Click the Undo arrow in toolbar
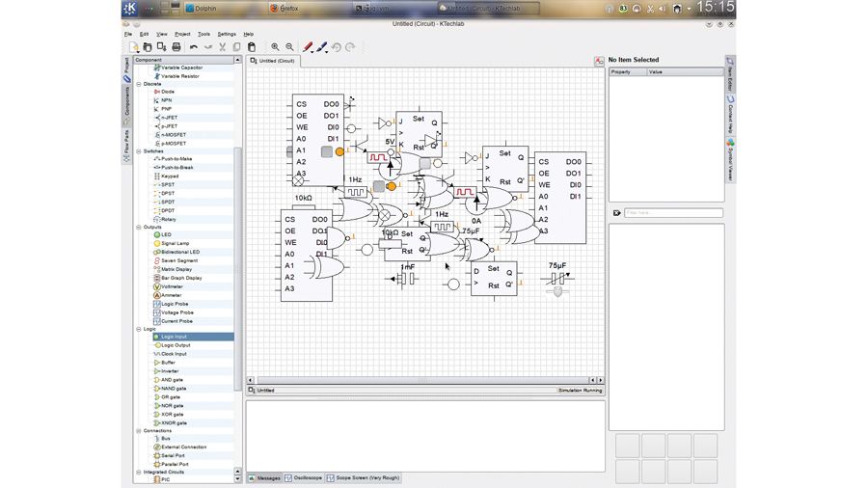 194,46
